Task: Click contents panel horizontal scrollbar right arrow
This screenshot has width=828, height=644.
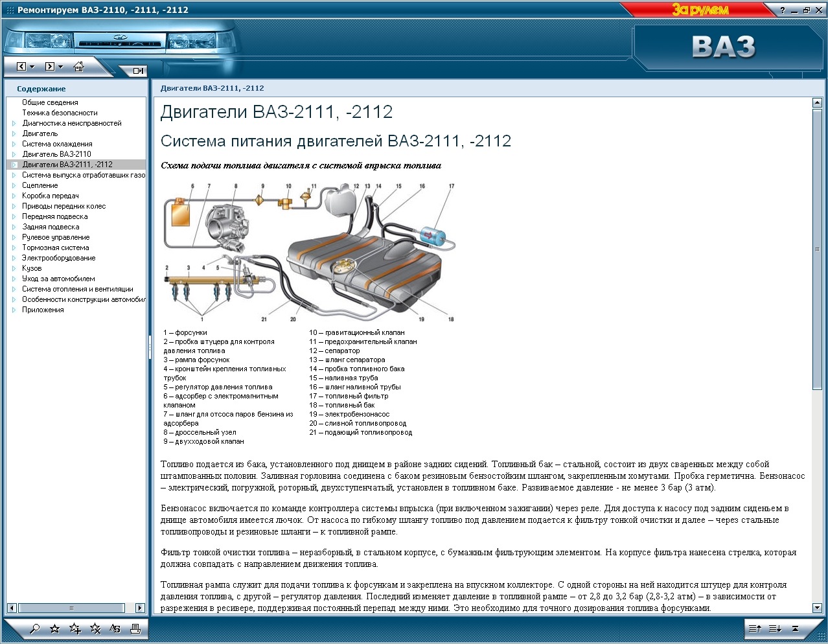Action: (140, 608)
